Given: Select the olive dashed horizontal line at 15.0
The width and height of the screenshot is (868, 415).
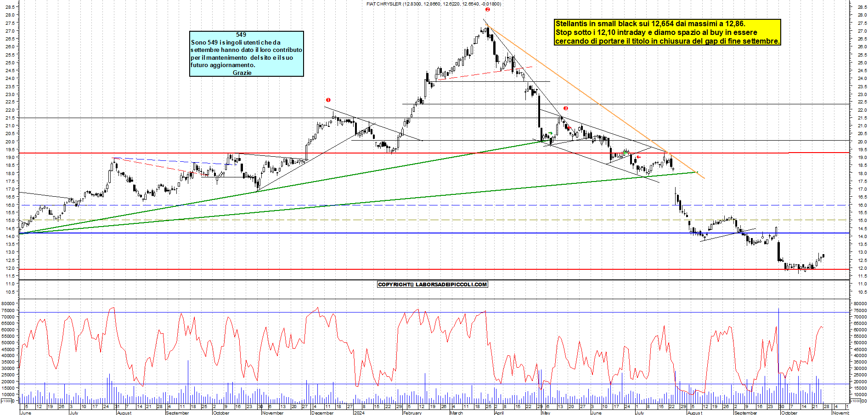Looking at the screenshot, I should 434,220.
